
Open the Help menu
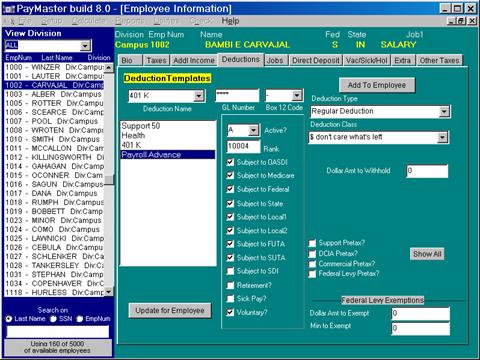[x=230, y=21]
